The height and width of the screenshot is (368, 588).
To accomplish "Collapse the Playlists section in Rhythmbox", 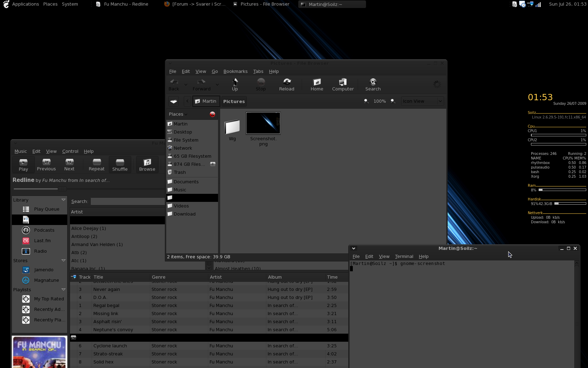I will point(63,289).
